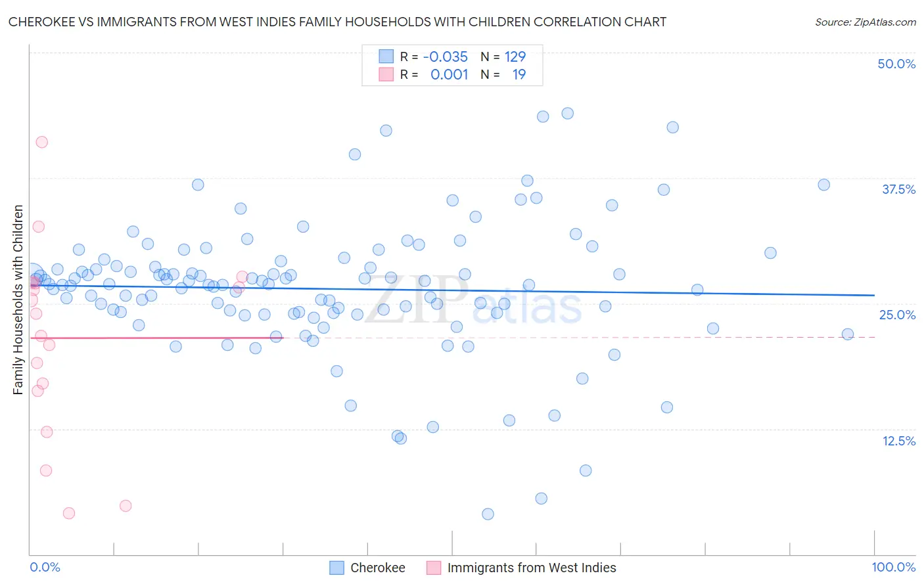Click the blue Cherokee swatch in bottom legend

click(x=337, y=568)
